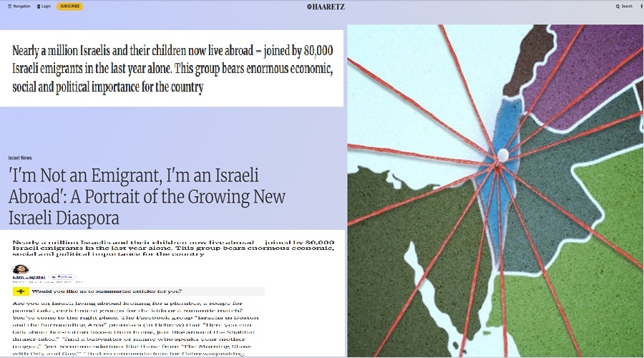Click the author's profile photo

pos(21,269)
